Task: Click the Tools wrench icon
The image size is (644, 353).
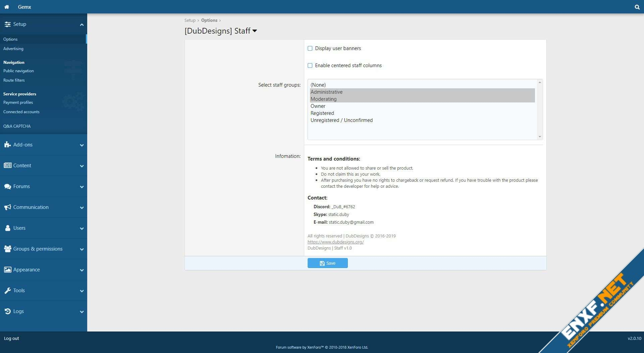Action: (x=7, y=291)
